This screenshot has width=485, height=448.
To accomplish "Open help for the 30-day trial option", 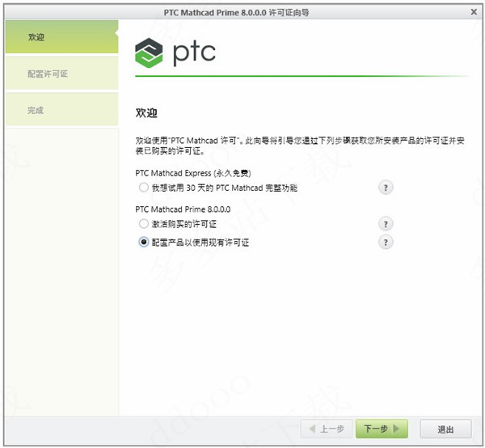I will point(386,188).
